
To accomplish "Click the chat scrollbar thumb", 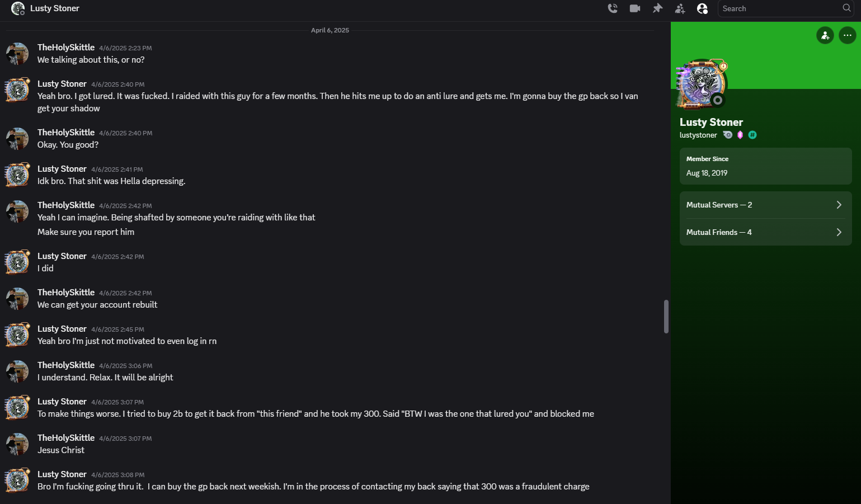I will tap(666, 317).
